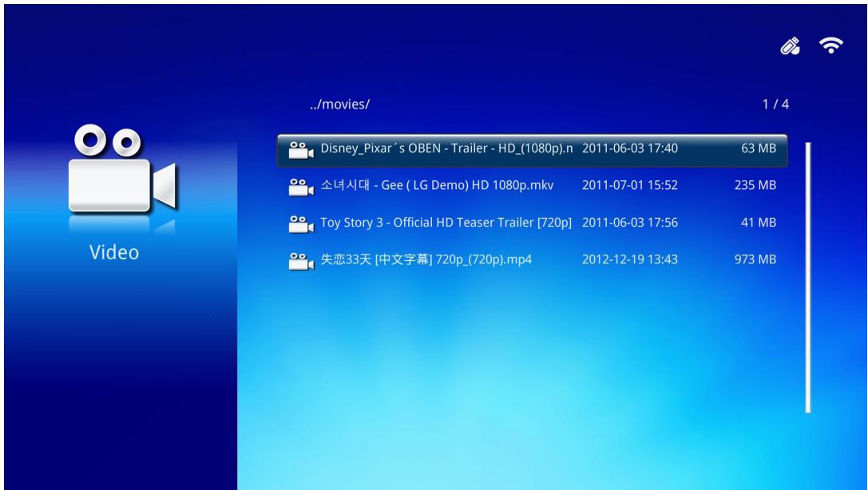Screen dimensions: 868x490
Task: Click the 2011-07-01 15:52 date entry
Action: coord(630,186)
